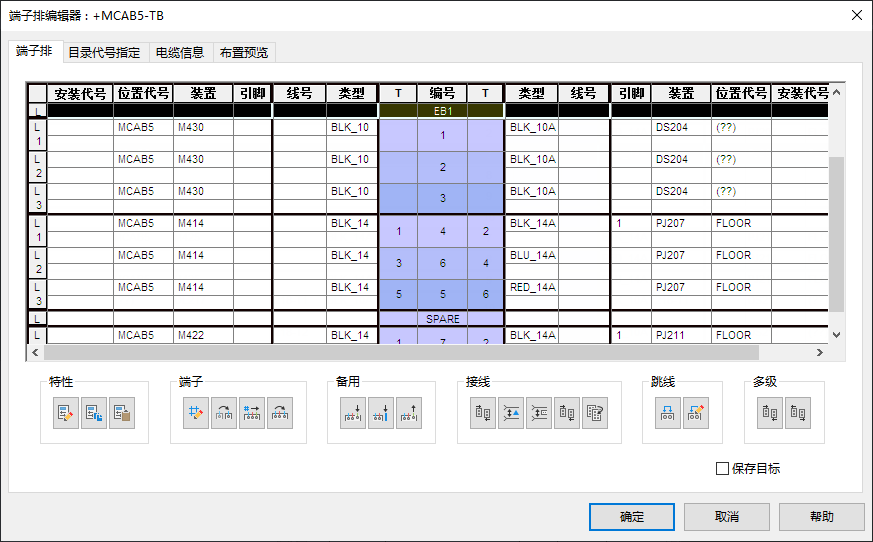Select the BLU_14A type cell
873x542 pixels.
tap(532, 255)
